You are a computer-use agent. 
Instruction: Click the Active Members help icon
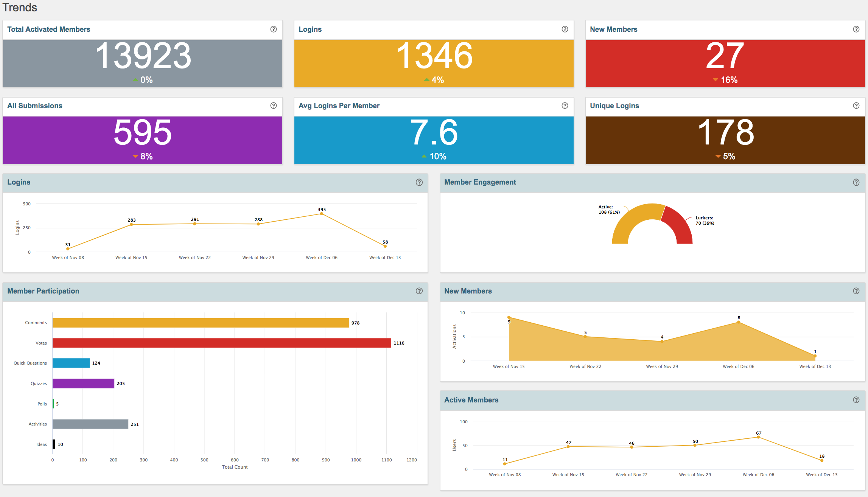(x=856, y=400)
